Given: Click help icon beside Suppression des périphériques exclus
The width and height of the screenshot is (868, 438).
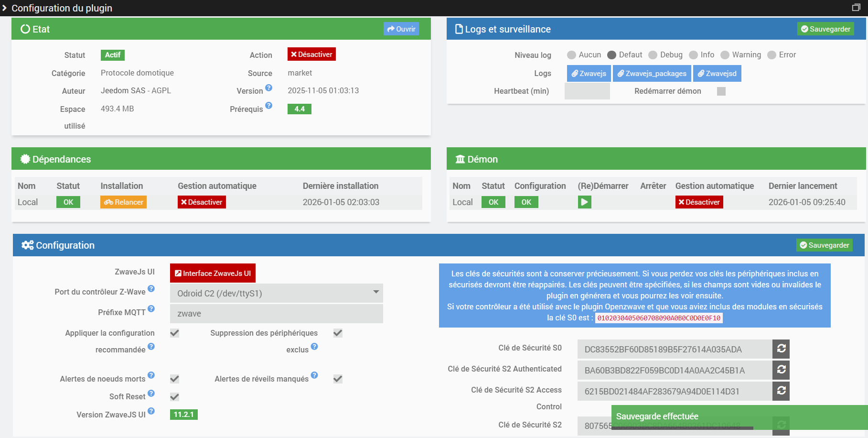Looking at the screenshot, I should tap(314, 346).
